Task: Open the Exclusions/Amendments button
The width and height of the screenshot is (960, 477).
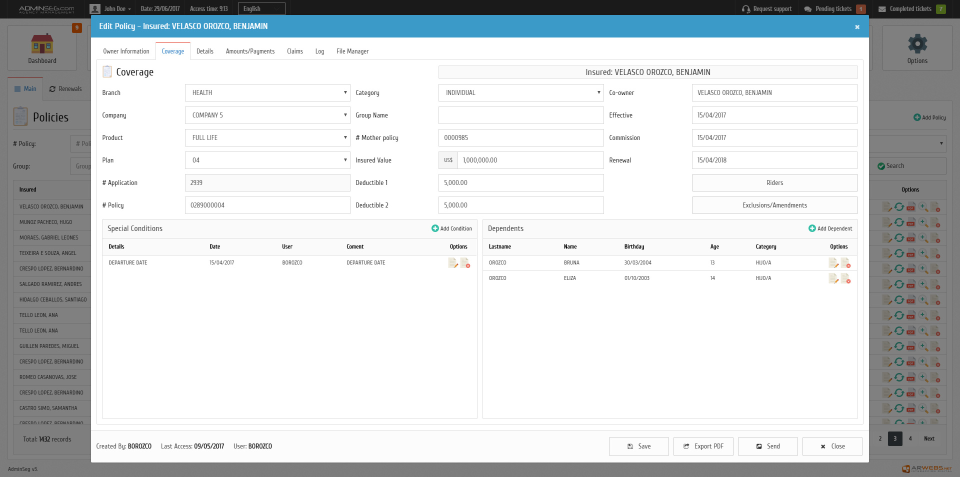Action: [774, 205]
